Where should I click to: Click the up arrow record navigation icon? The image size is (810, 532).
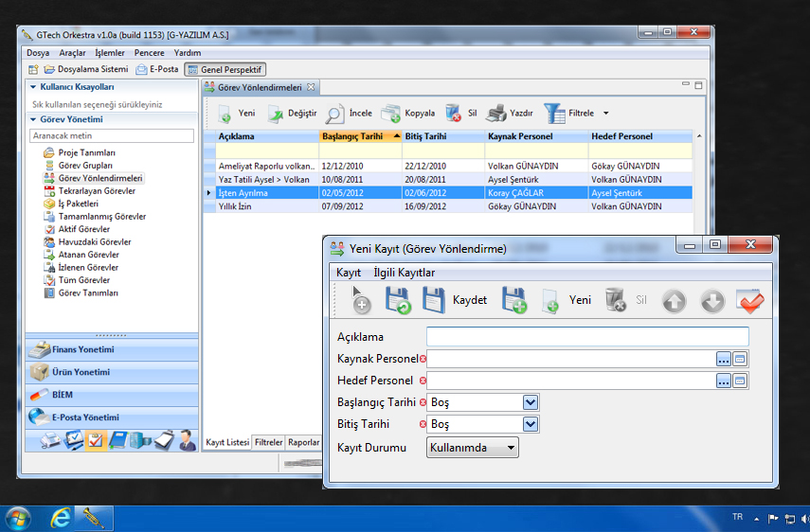coord(674,301)
